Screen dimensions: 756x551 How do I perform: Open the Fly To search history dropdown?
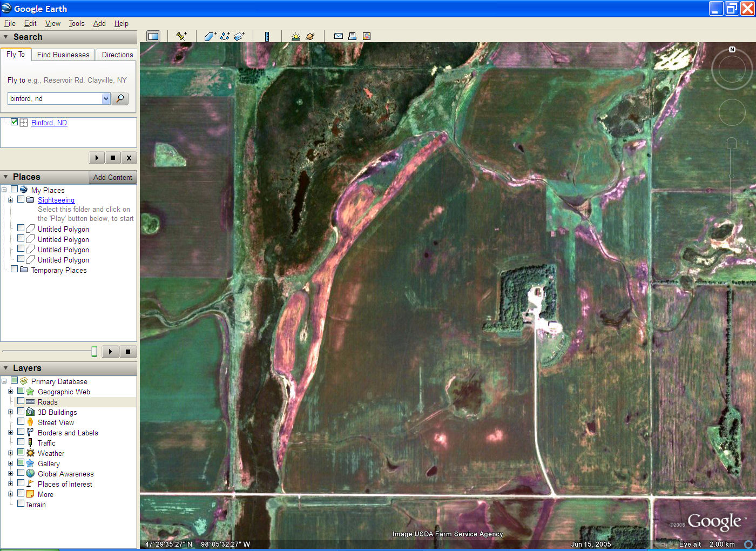point(106,98)
